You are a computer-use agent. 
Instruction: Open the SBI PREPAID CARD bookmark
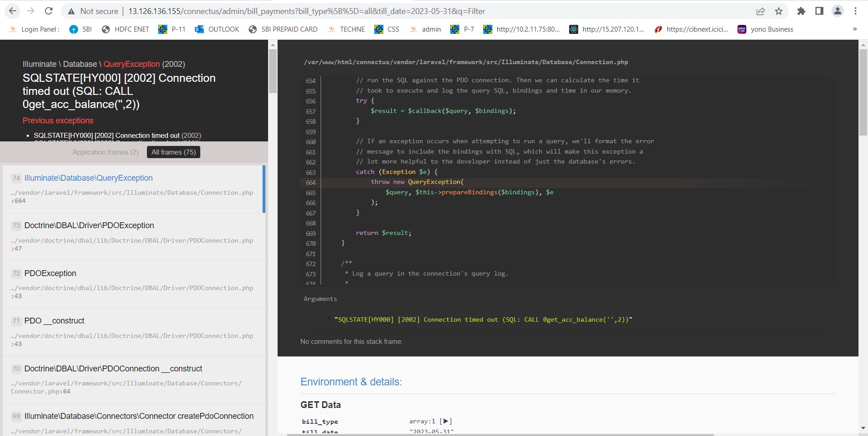click(x=283, y=29)
